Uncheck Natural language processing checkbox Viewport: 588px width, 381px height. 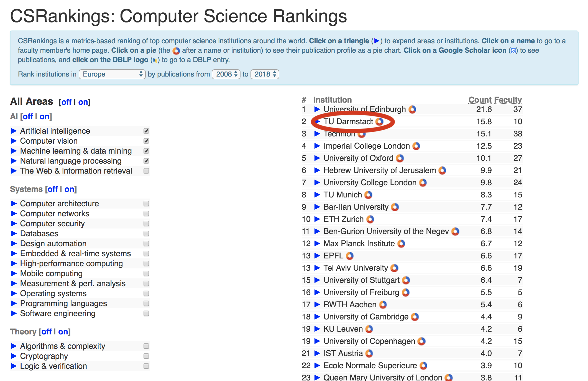pos(146,161)
